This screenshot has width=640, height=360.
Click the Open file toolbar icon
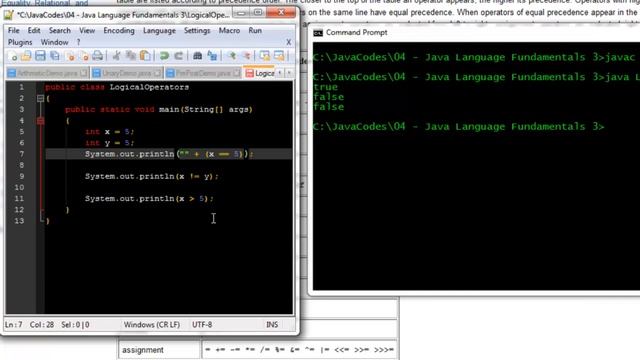pos(26,56)
